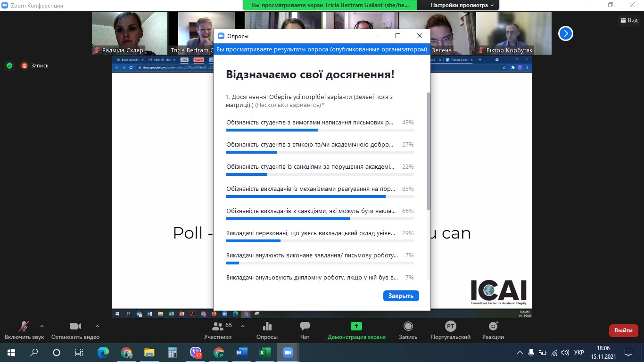Click the green encryption shield icon
This screenshot has width=644, height=362.
pyautogui.click(x=9, y=66)
